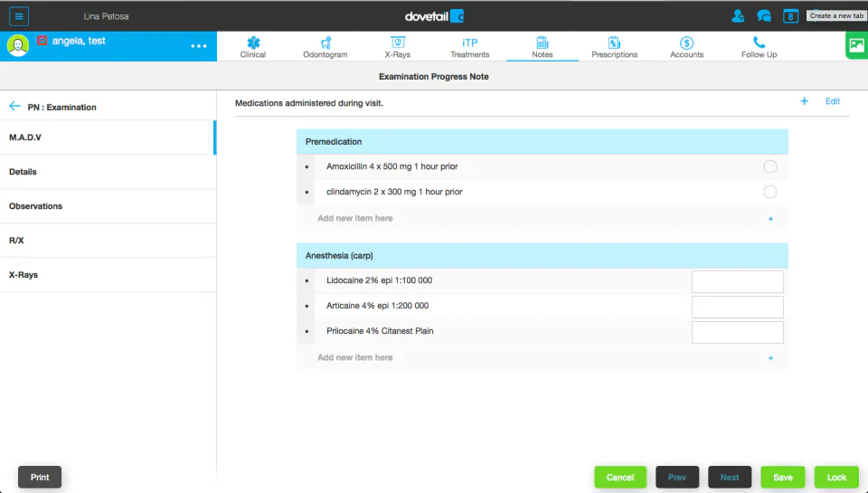Add a new medication section with plus
Image resolution: width=868 pixels, height=493 pixels.
805,100
